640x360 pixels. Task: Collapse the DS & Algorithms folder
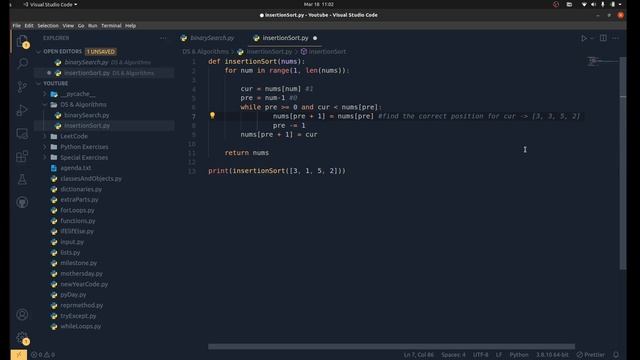(x=45, y=104)
